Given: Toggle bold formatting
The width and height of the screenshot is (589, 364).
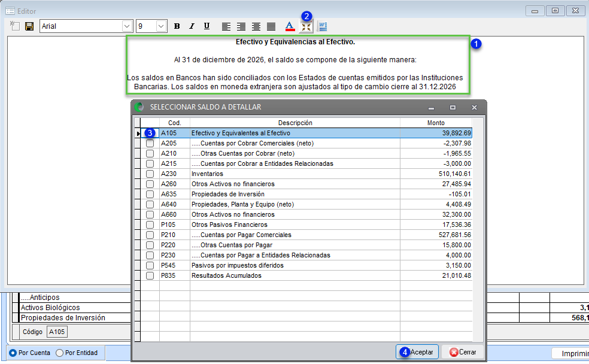Looking at the screenshot, I should 177,26.
